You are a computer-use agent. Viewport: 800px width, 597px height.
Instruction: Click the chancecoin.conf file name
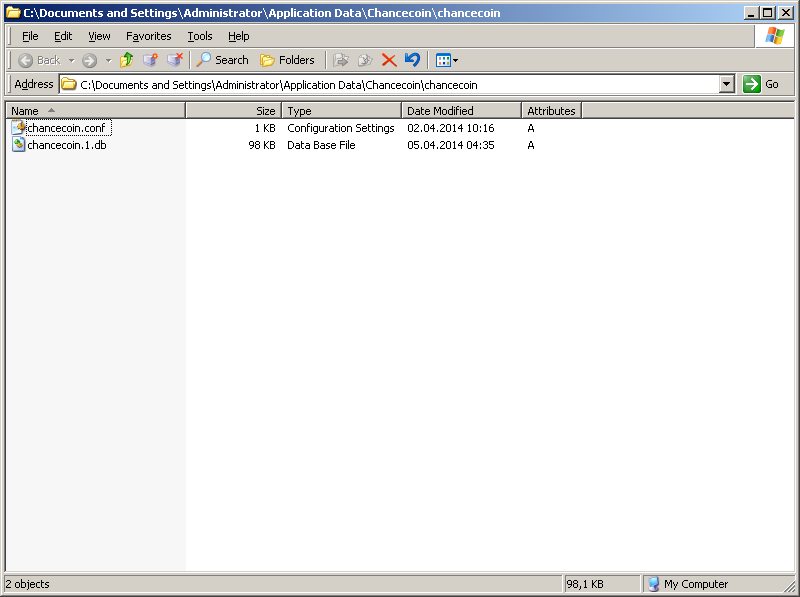pyautogui.click(x=66, y=128)
